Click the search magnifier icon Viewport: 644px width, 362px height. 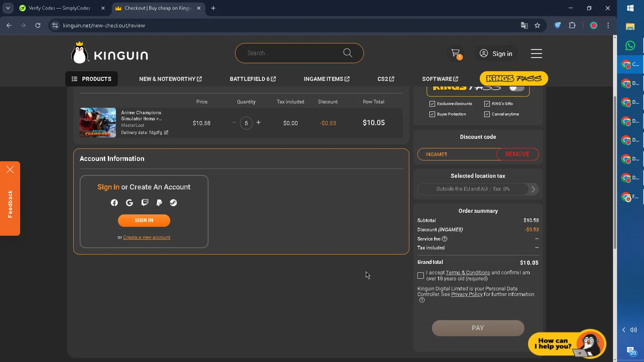347,53
